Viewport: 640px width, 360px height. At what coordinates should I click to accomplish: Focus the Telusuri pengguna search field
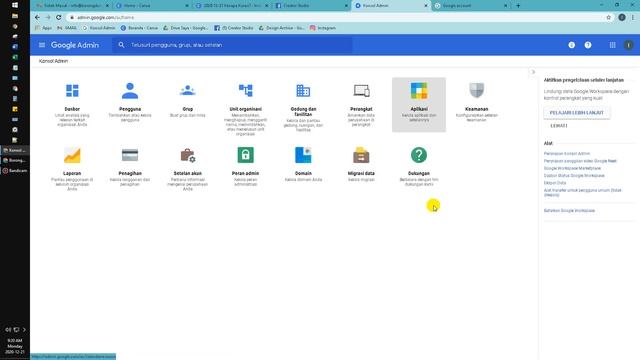coord(233,45)
